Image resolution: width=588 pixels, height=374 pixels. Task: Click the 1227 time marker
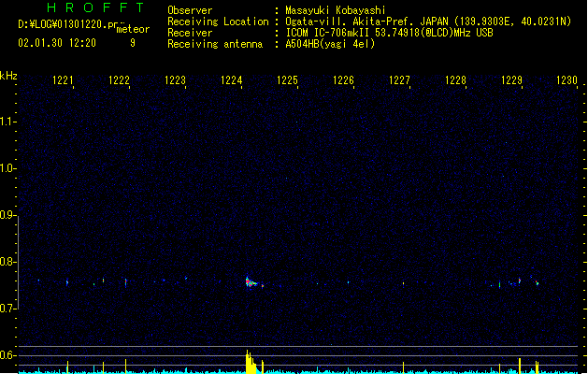(x=399, y=80)
